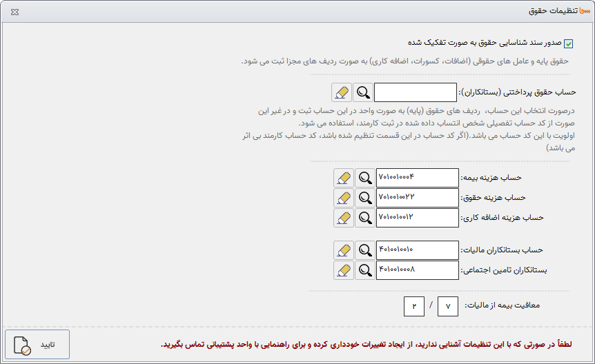Image resolution: width=595 pixels, height=364 pixels.
Task: Search account for حساب هزینه اضافه کاری
Action: point(365,218)
